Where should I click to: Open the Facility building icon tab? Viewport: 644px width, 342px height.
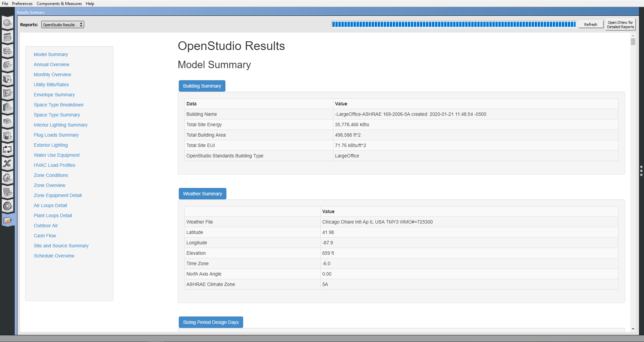tap(8, 107)
